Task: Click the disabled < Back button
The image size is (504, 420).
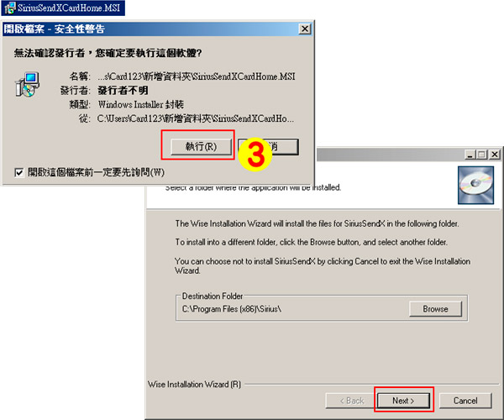Action: point(351,401)
